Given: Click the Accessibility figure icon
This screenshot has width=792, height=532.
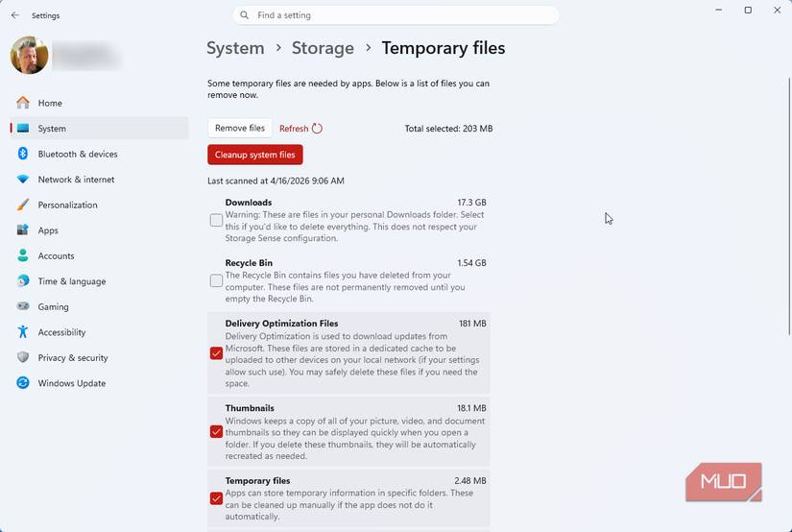Looking at the screenshot, I should coord(23,332).
